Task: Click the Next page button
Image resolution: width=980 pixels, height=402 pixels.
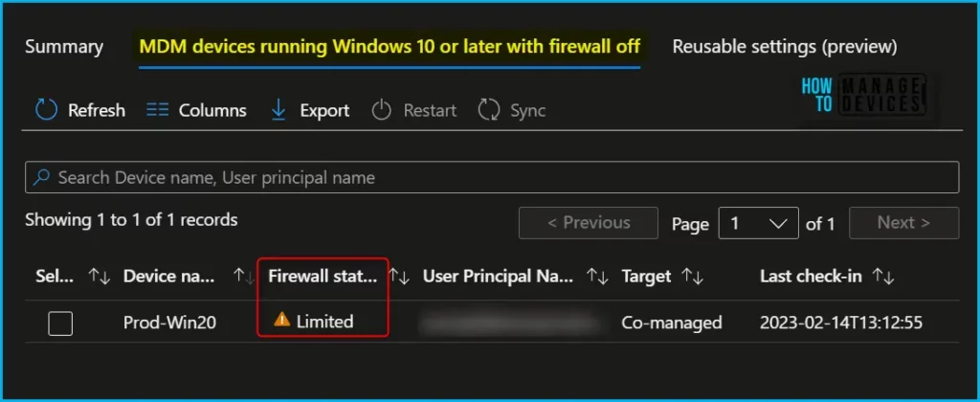Action: (903, 223)
